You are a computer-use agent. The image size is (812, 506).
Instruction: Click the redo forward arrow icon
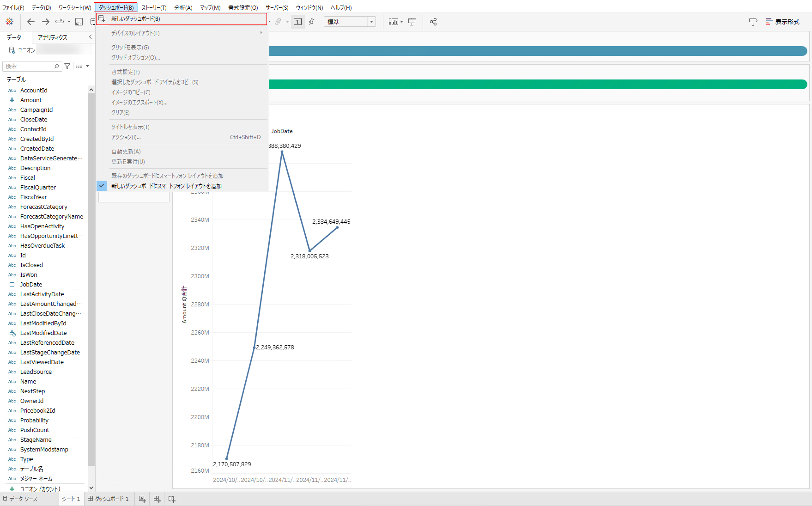[46, 22]
